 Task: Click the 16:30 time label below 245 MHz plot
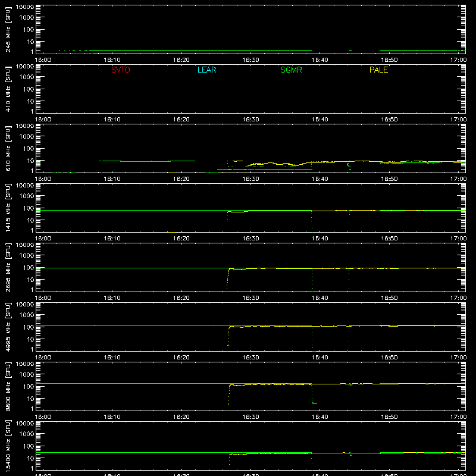coord(250,60)
